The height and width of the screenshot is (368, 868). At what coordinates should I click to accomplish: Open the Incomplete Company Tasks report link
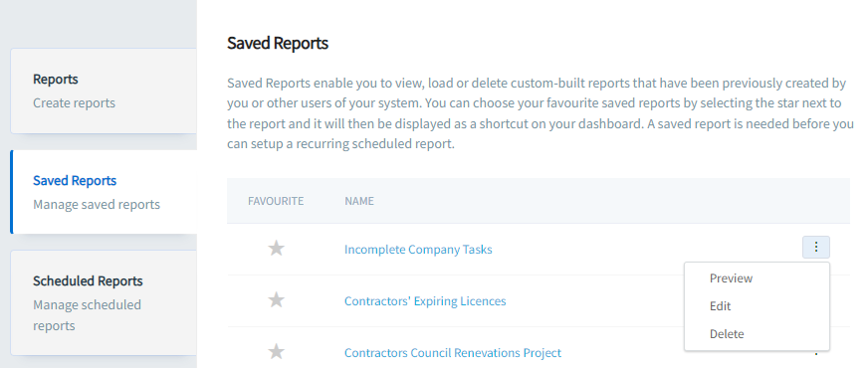click(418, 250)
